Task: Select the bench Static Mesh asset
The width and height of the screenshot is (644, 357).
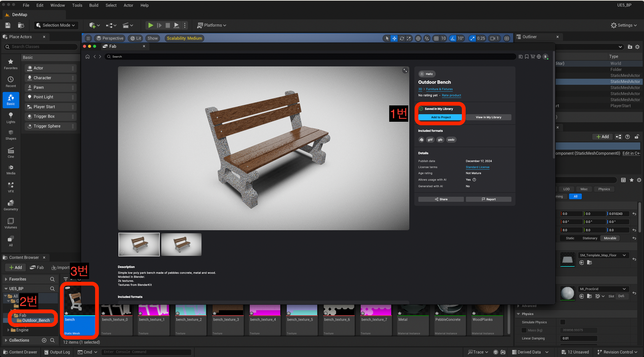Action: pos(79,310)
